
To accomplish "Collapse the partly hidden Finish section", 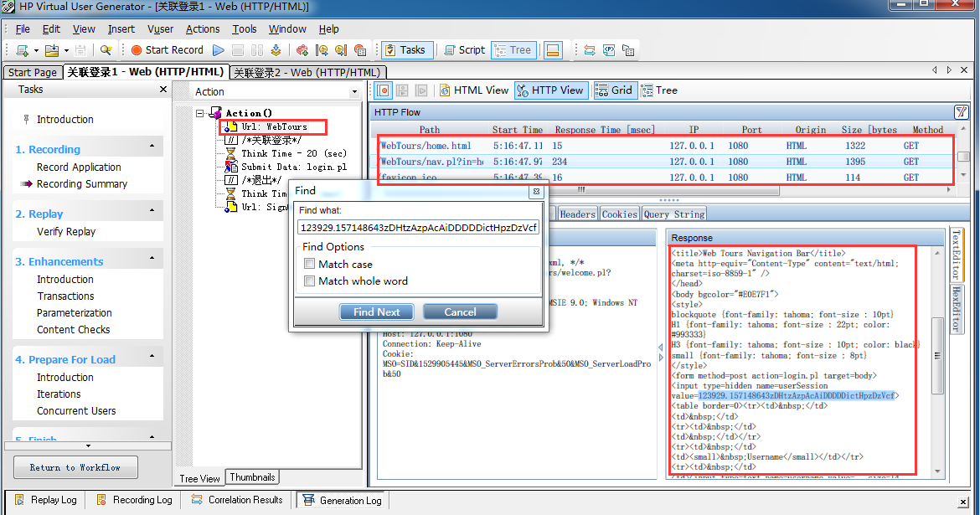I will (152, 436).
